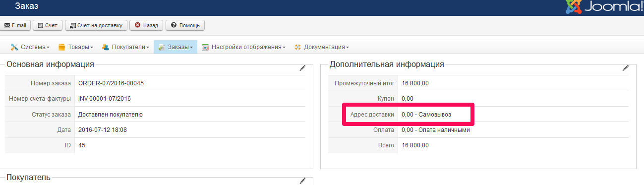Click the Счет на доставку truck button
644x185 pixels.
pyautogui.click(x=96, y=25)
